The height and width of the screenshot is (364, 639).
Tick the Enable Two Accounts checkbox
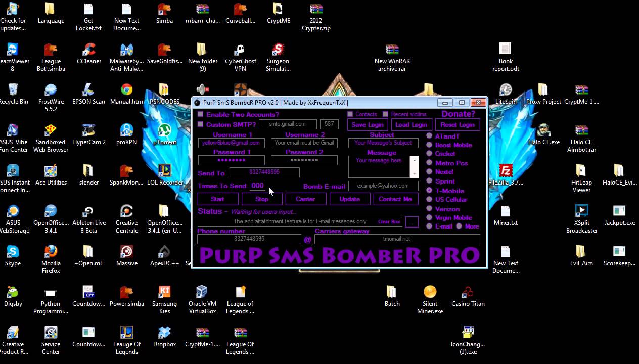[201, 115]
